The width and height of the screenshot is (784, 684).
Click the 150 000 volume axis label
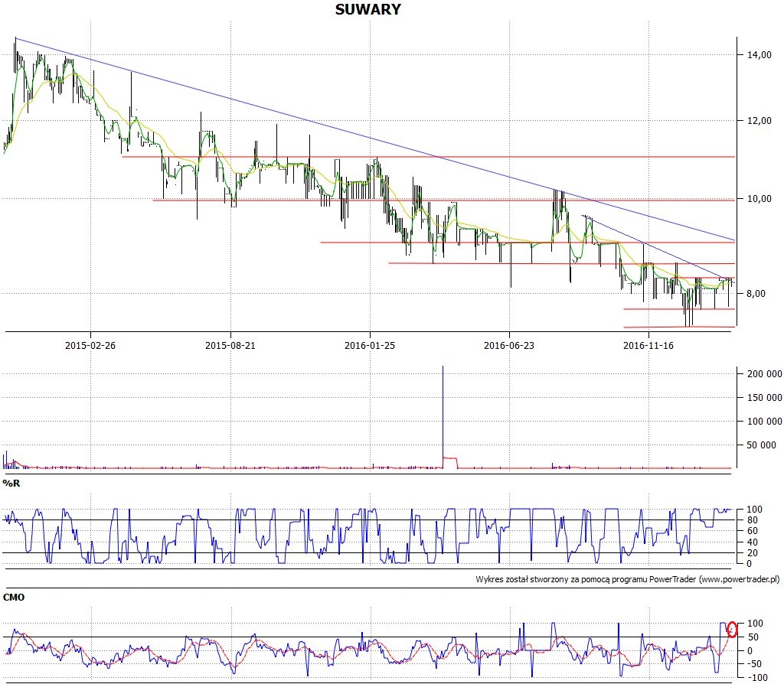765,398
